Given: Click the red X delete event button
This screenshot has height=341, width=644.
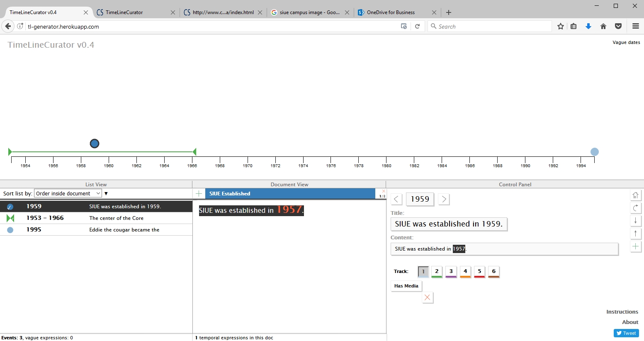Looking at the screenshot, I should pyautogui.click(x=428, y=297).
